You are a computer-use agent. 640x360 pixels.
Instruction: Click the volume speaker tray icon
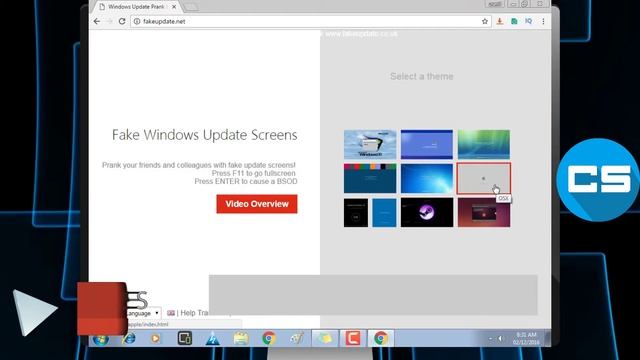point(500,338)
